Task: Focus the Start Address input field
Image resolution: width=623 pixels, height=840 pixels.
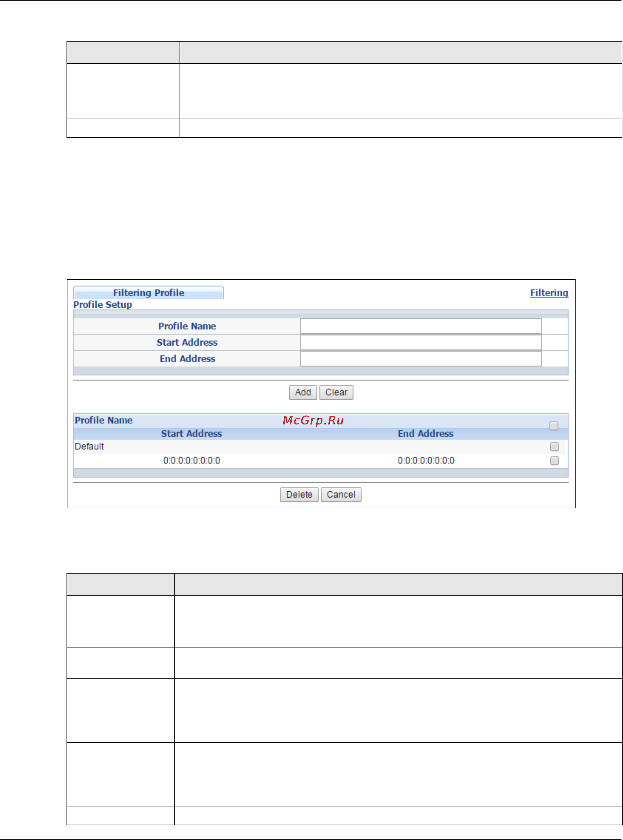Action: click(421, 343)
